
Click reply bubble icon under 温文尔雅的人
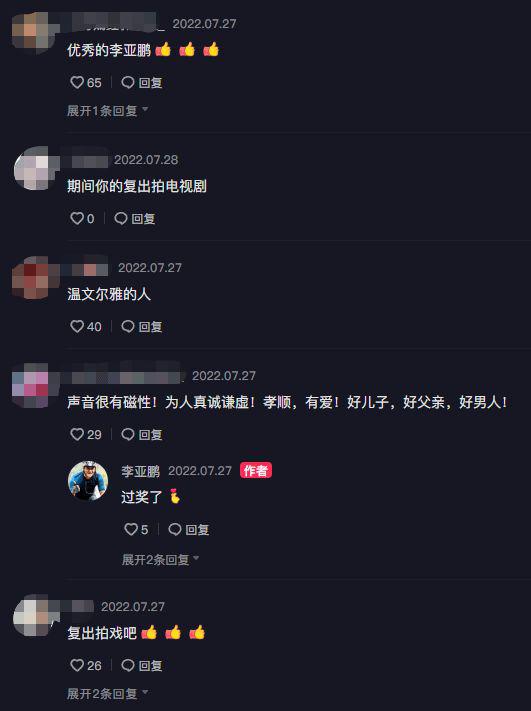[x=128, y=326]
